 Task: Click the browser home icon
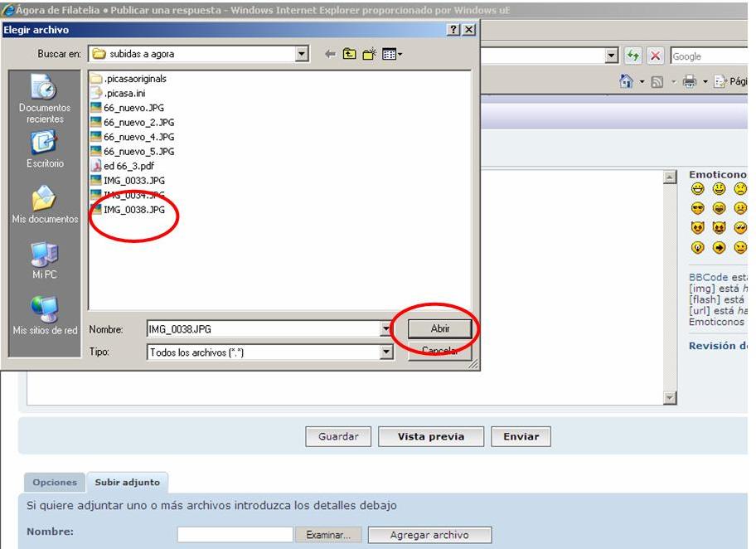627,81
